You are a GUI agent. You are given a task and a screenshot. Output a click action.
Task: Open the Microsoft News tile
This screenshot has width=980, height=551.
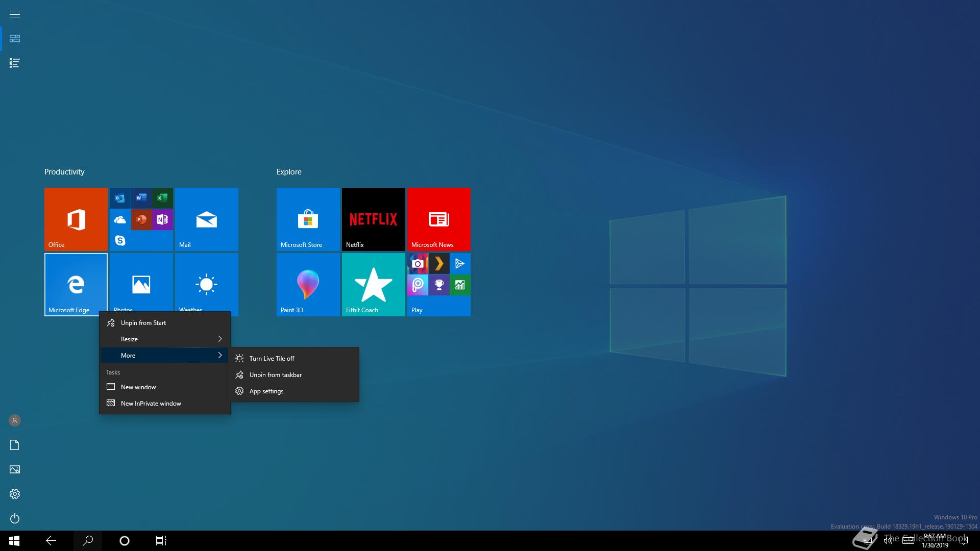(x=439, y=219)
